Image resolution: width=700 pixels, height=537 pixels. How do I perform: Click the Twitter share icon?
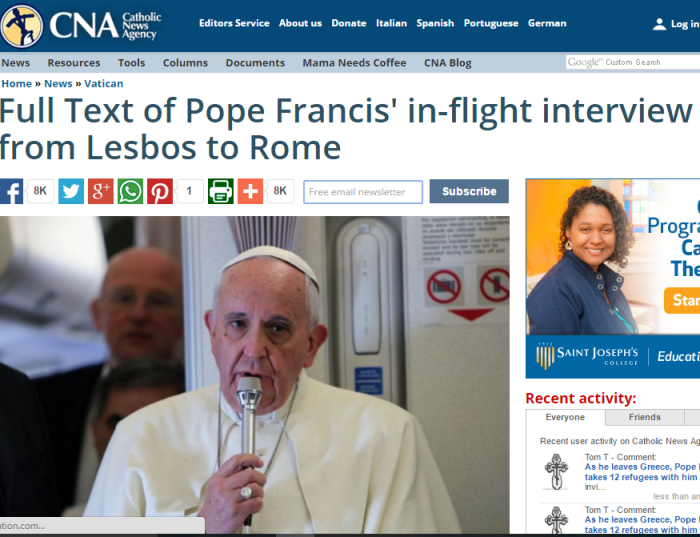coord(71,191)
